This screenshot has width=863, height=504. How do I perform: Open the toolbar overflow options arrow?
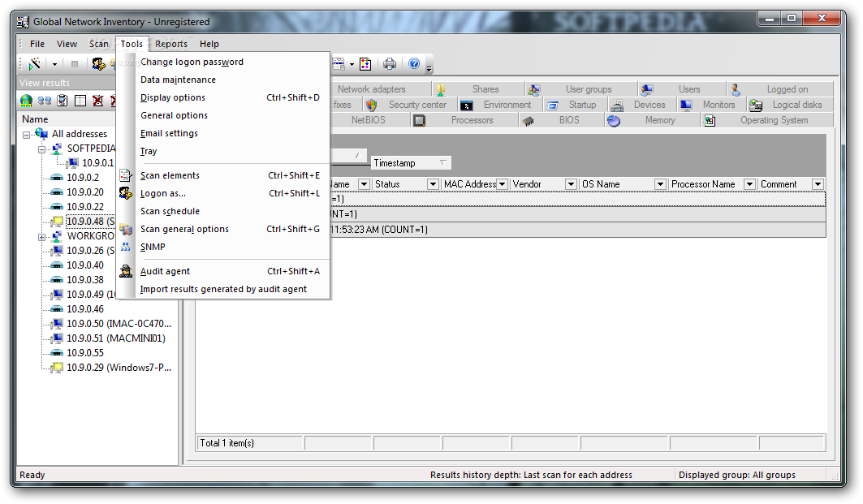pos(429,67)
